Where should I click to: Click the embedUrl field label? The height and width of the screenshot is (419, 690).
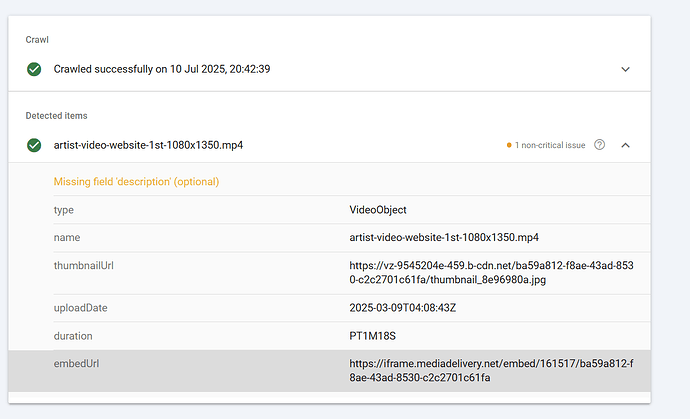77,364
